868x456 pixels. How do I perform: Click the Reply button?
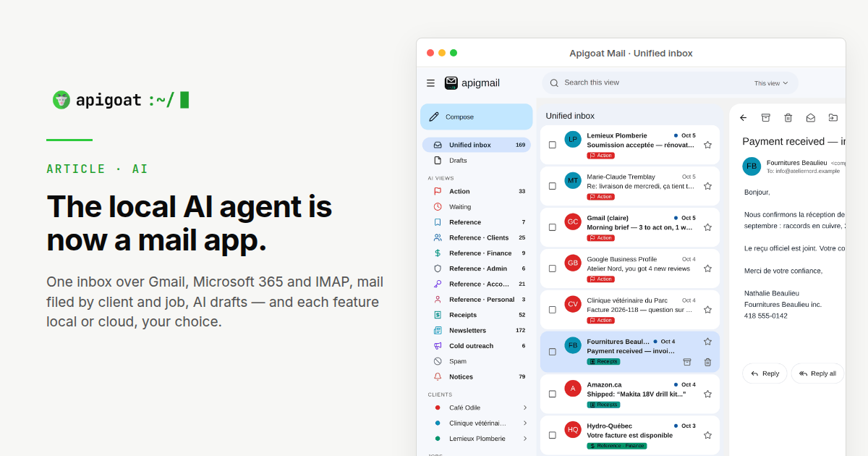point(765,373)
